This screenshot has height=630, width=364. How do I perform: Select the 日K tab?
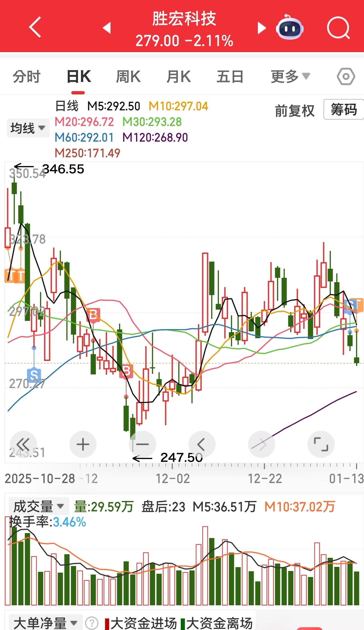coord(79,77)
